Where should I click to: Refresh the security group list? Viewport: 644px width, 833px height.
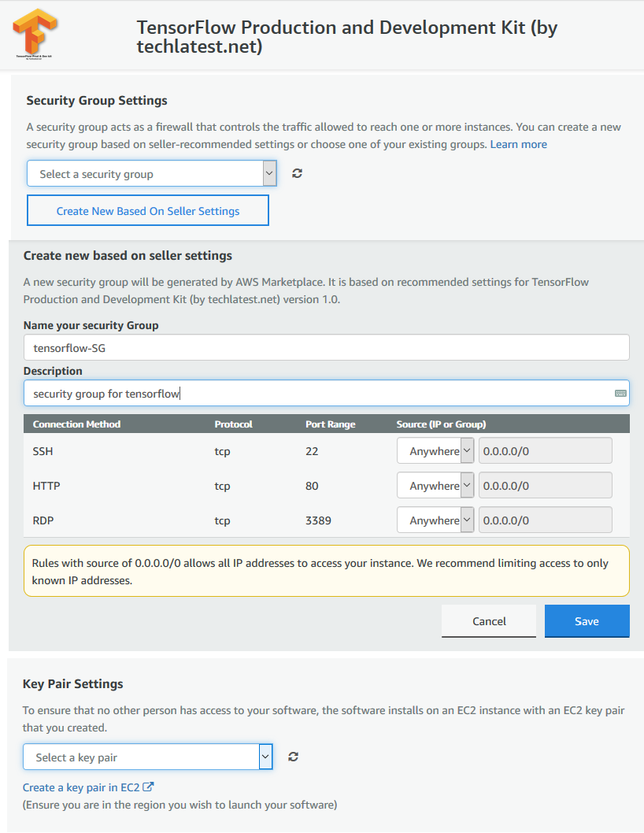click(x=297, y=173)
